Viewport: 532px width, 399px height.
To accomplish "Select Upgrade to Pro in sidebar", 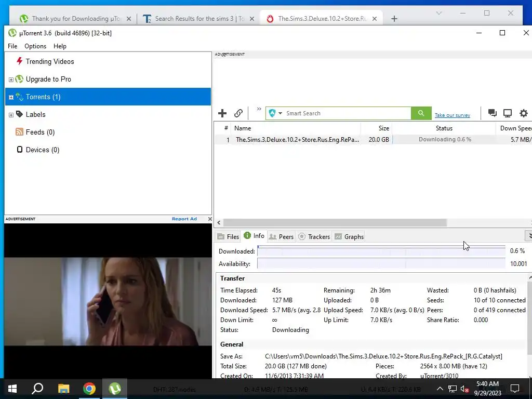I will pos(48,79).
